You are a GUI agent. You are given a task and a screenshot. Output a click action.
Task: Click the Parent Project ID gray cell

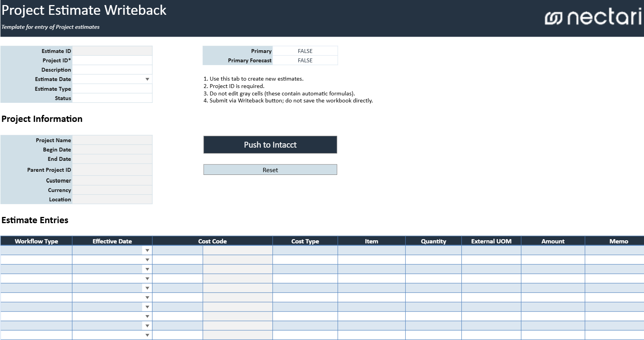pos(112,170)
